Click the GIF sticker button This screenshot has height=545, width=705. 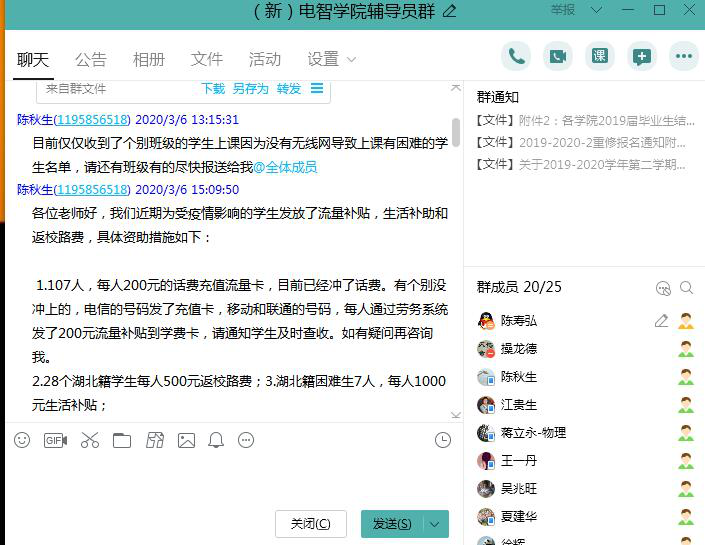tap(55, 440)
